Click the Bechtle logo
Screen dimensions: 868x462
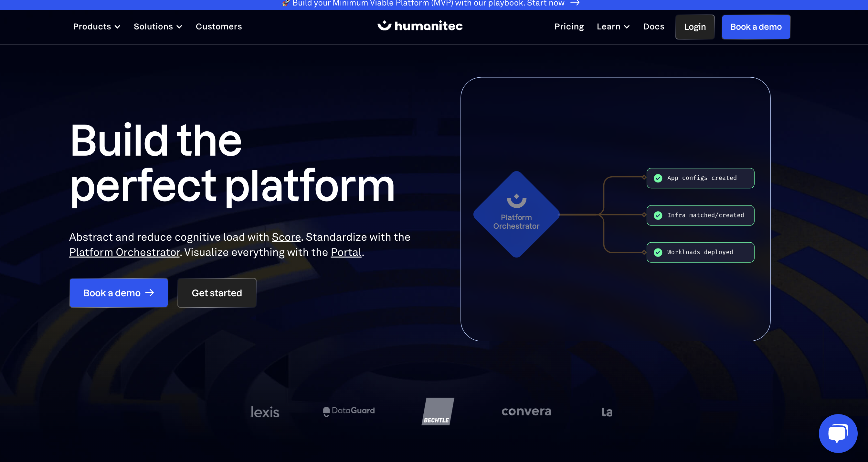pyautogui.click(x=438, y=411)
